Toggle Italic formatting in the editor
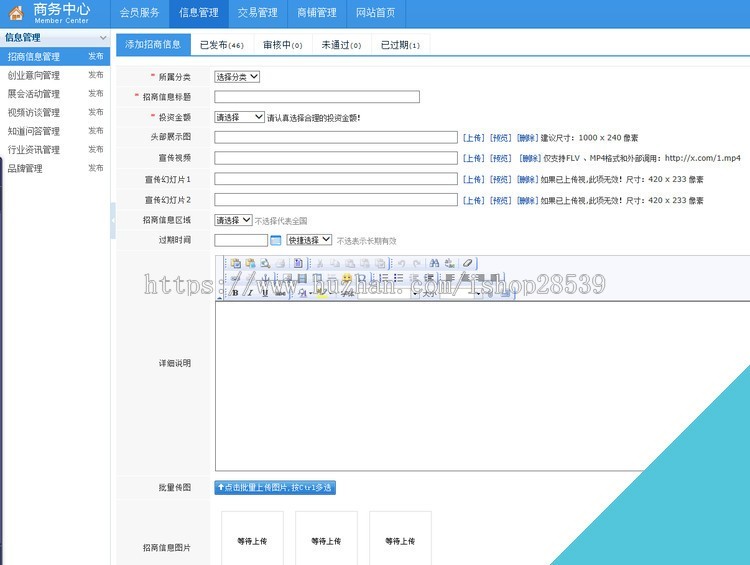750x565 pixels. [250, 293]
